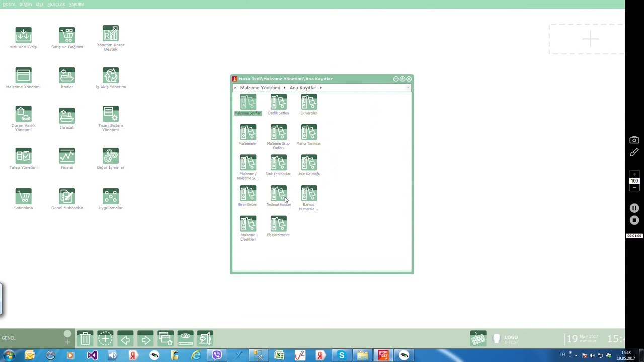Click the cascaded windows icon in bottom toolbar

[x=166, y=338]
